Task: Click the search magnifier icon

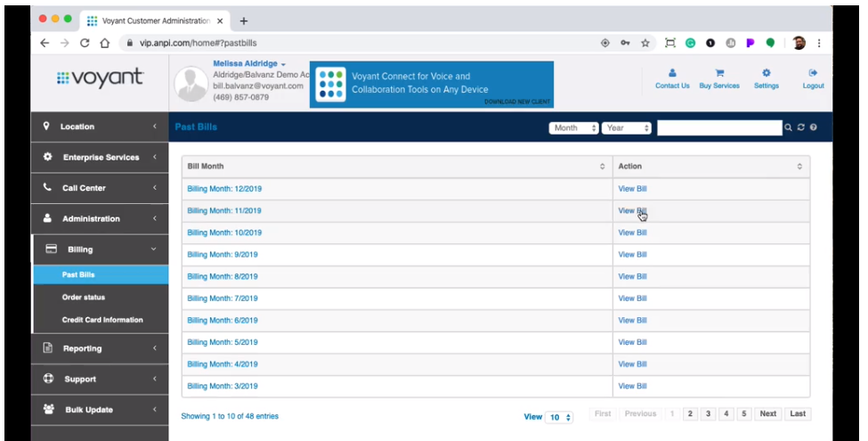Action: pyautogui.click(x=789, y=127)
